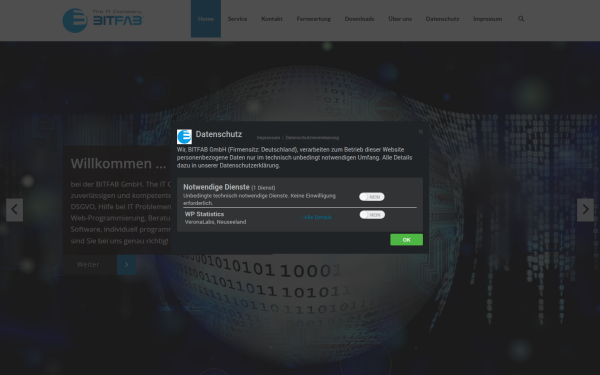This screenshot has height=375, width=600.
Task: Click the Weiter button
Action: pyautogui.click(x=90, y=264)
